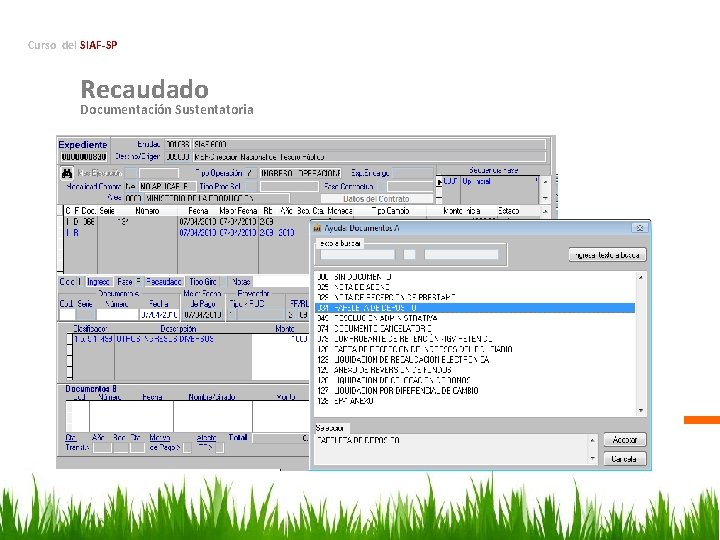Click the Tipo Operación field INGRESO - OPERACIONES
720x540 pixels.
click(x=301, y=173)
